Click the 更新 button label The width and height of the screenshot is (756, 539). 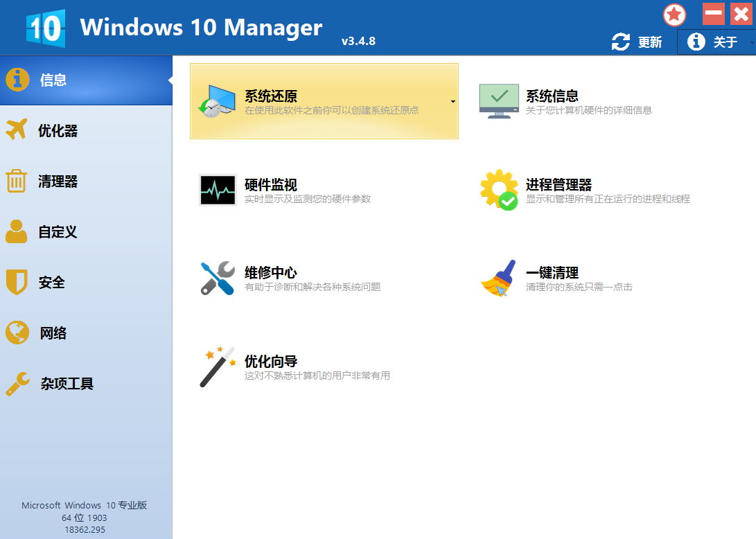coord(650,42)
